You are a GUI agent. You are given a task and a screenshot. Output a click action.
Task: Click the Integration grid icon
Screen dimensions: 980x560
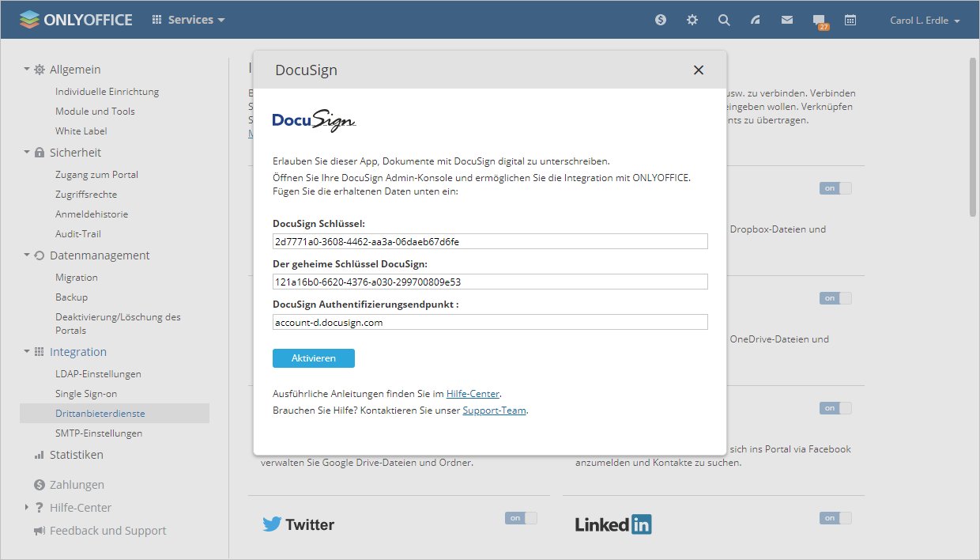click(x=40, y=352)
